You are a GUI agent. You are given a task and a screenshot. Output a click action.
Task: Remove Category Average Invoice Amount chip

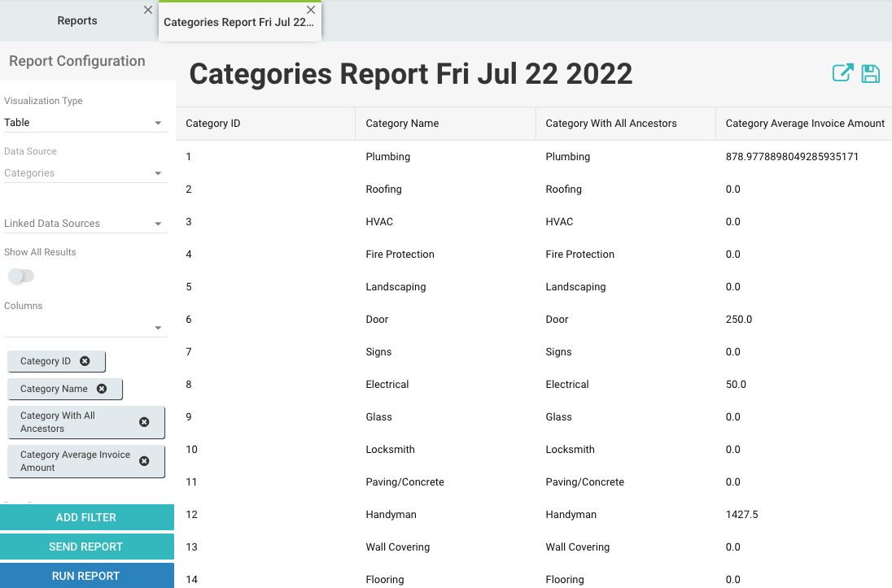pyautogui.click(x=144, y=461)
